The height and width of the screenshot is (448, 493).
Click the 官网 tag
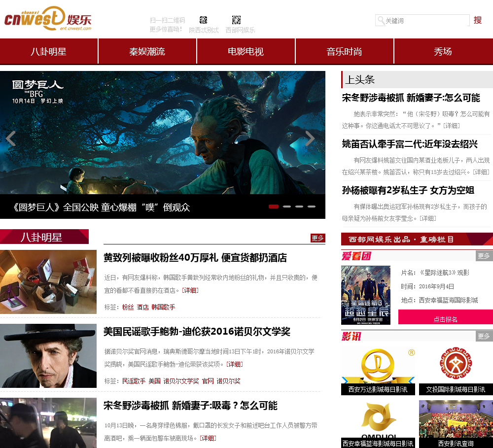208,380
